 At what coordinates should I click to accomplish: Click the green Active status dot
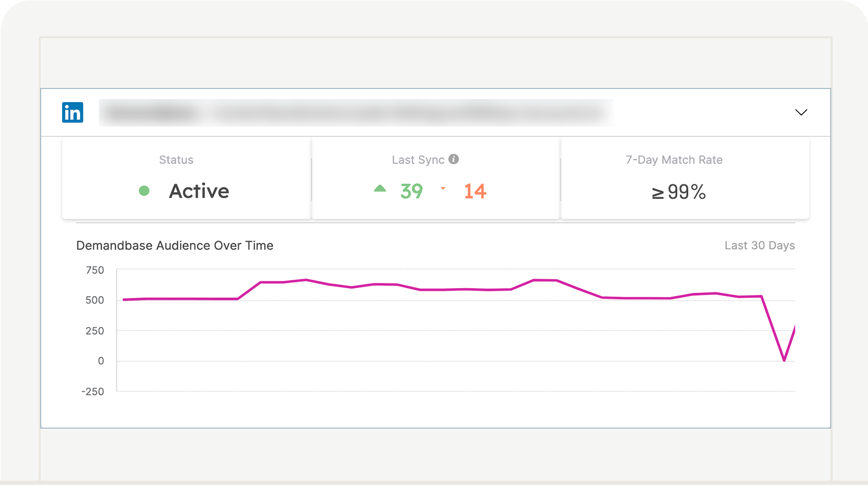[x=144, y=191]
